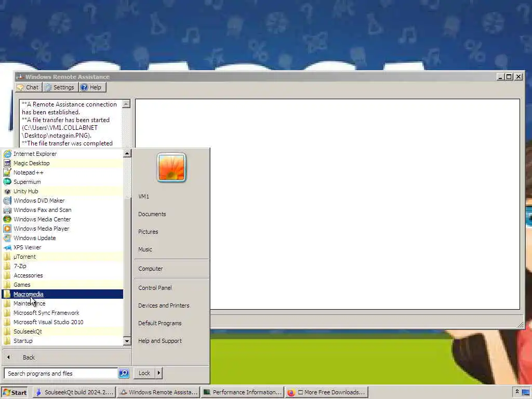The width and height of the screenshot is (532, 399).
Task: Click the search magnifier icon button
Action: pyautogui.click(x=124, y=373)
